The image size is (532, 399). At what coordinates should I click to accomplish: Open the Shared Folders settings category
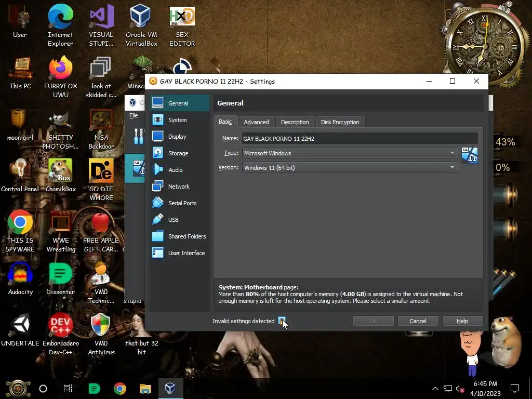pyautogui.click(x=180, y=236)
